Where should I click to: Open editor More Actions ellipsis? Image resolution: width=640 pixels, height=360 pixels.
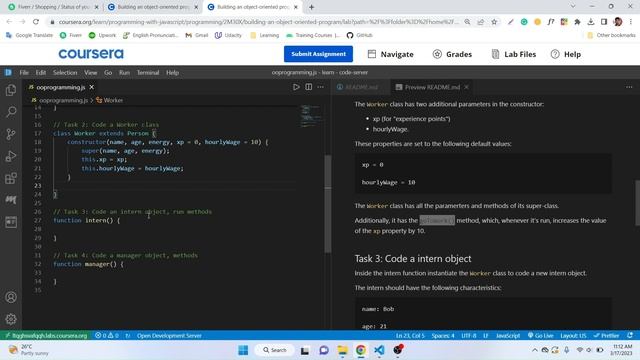click(x=321, y=87)
